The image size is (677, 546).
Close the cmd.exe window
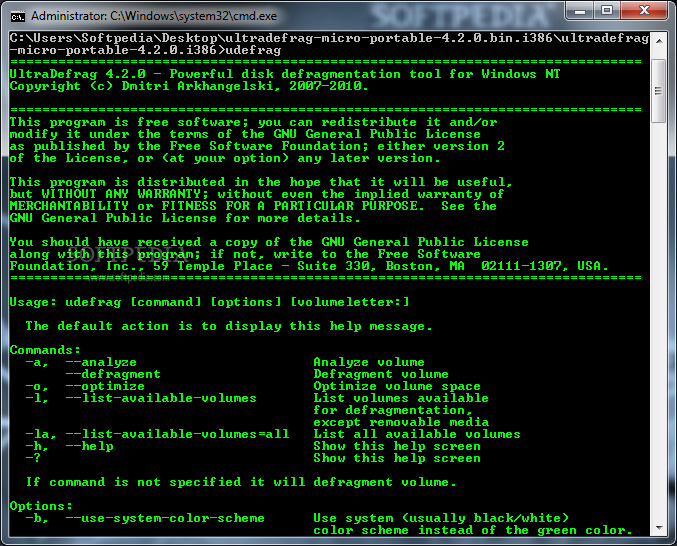[645, 10]
